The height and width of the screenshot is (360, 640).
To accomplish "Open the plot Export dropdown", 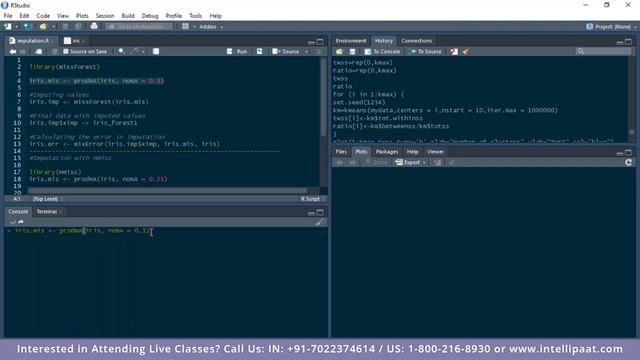I will point(411,162).
